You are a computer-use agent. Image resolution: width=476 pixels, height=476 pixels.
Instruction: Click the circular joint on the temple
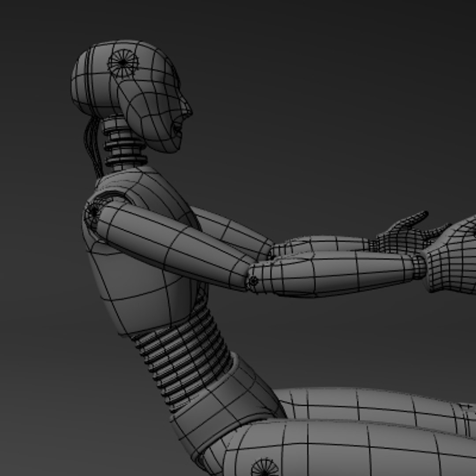click(123, 63)
